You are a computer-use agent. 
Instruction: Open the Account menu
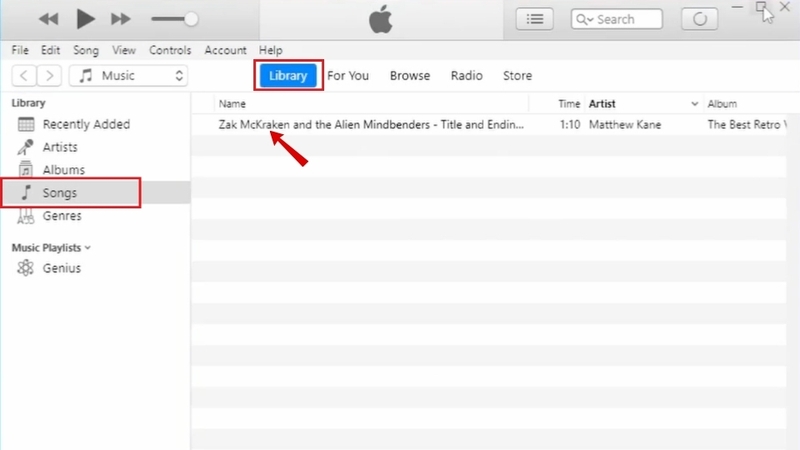click(226, 50)
